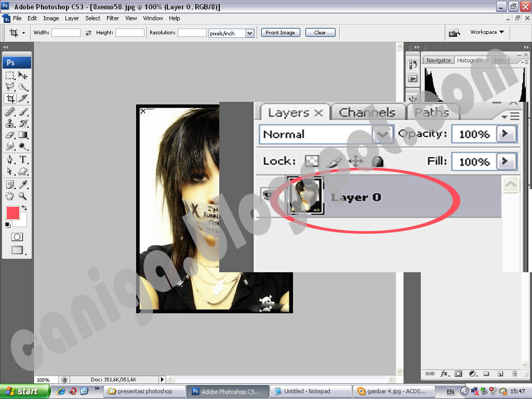Toggle lock position icon
Viewport: 532px width, 399px height.
pyautogui.click(x=355, y=161)
